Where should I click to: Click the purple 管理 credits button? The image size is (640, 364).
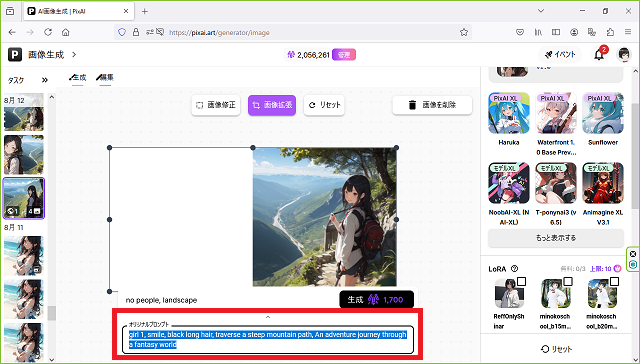pos(344,55)
